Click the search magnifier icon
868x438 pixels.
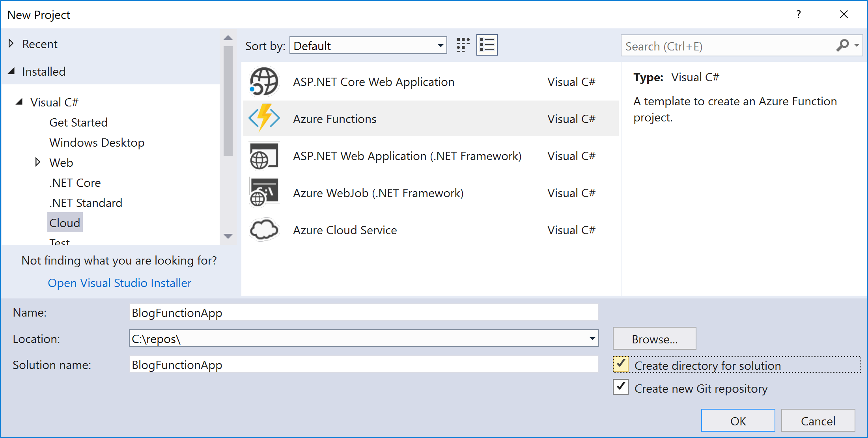coord(842,45)
